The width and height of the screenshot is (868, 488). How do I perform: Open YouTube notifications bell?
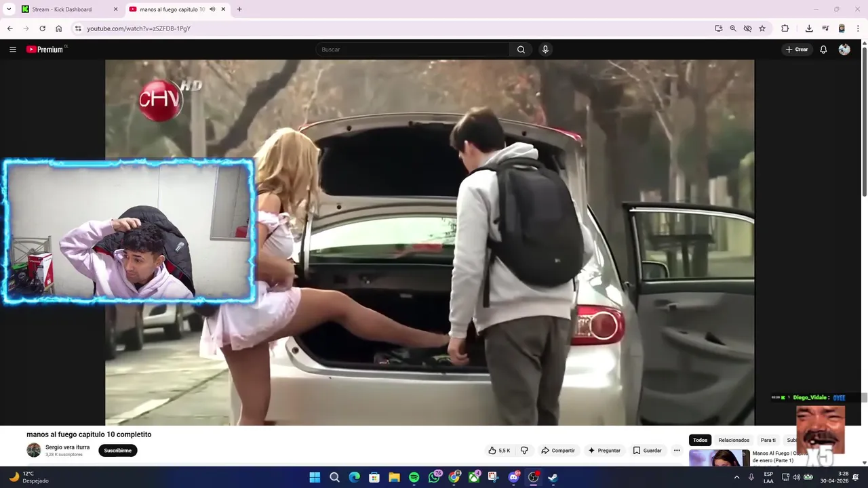tap(823, 49)
